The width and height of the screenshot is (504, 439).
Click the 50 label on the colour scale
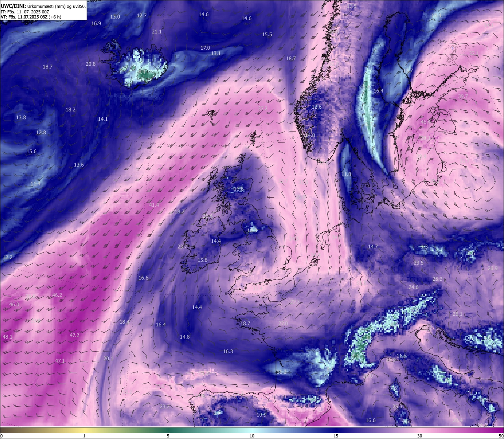coord(500,436)
